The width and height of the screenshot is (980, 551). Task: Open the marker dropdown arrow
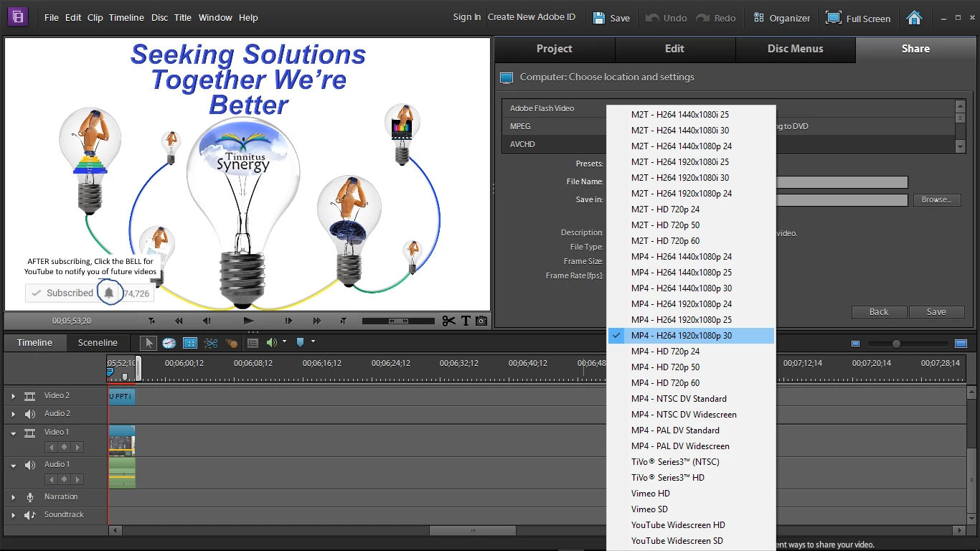tap(313, 342)
